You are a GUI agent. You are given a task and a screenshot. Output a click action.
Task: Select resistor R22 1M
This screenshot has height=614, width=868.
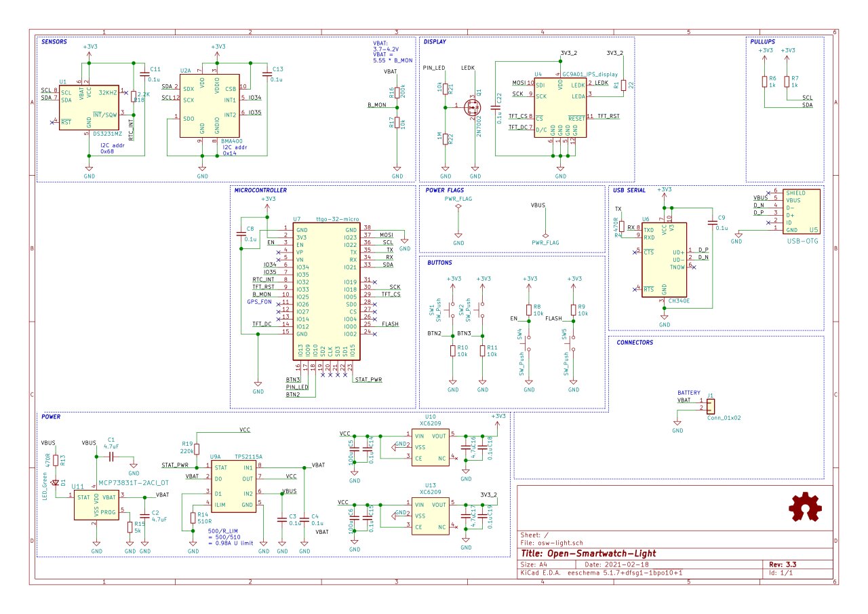pos(445,138)
